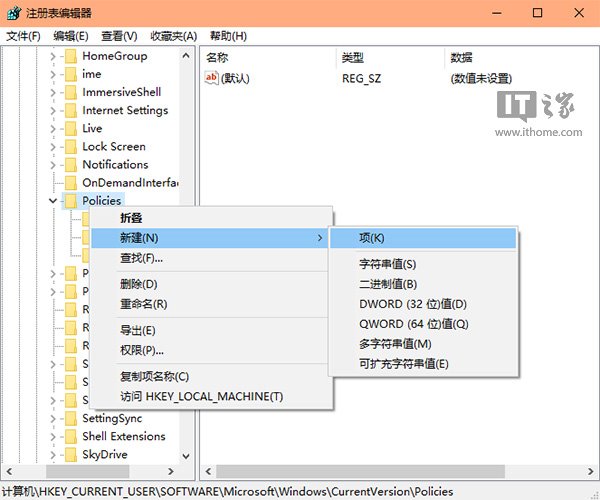600x500 pixels.
Task: Open the 收藏夹(A) menu
Action: (174, 36)
